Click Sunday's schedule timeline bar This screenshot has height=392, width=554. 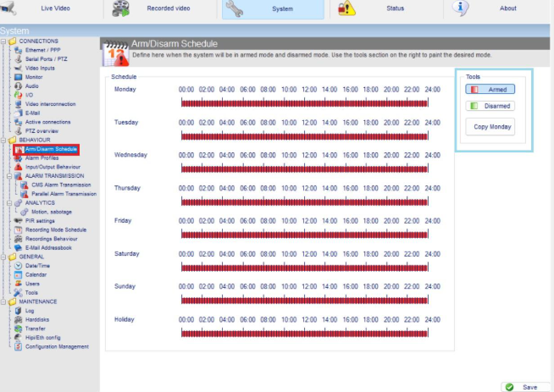click(x=305, y=301)
